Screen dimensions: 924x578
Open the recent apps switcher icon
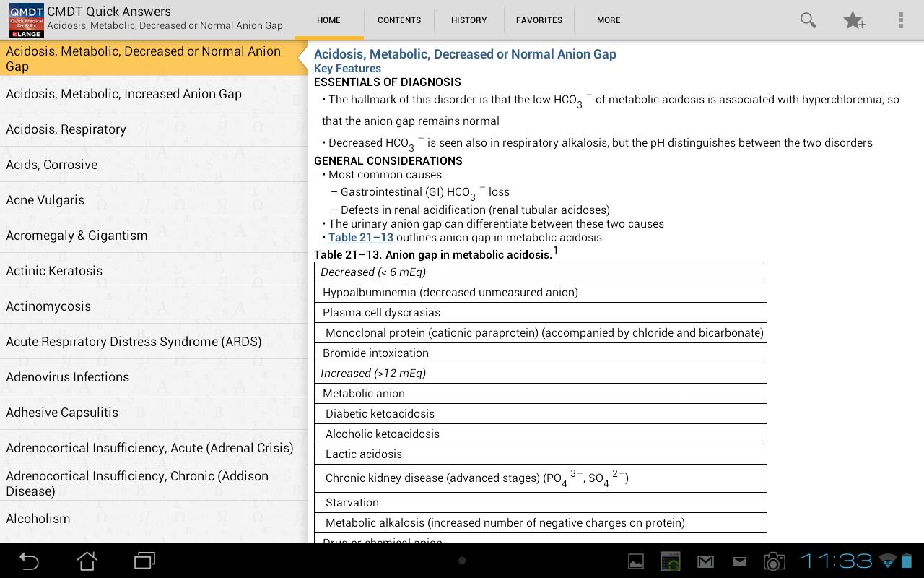pos(145,561)
